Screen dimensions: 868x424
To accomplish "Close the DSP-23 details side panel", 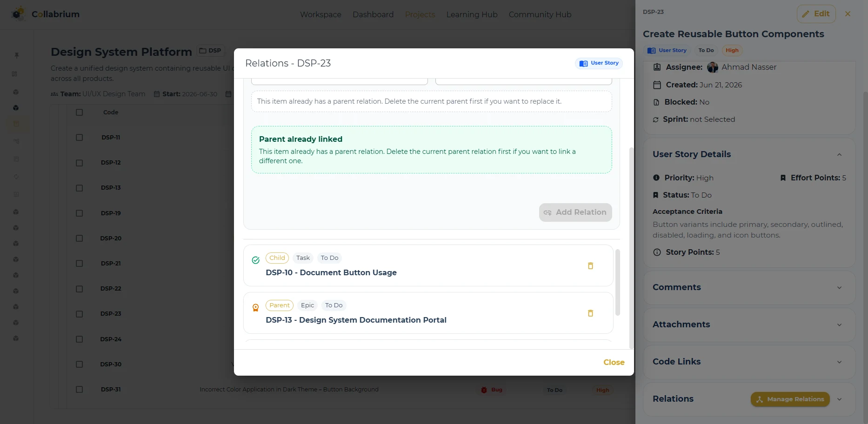I will coord(848,14).
